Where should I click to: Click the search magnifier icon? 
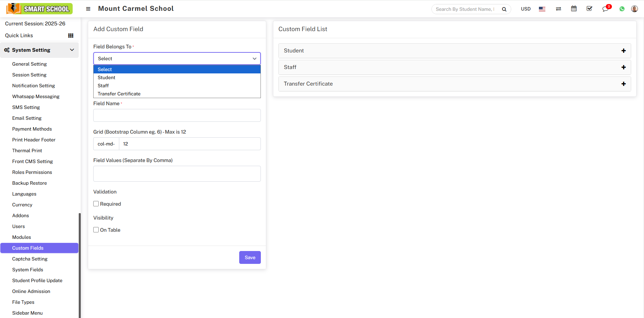click(504, 9)
